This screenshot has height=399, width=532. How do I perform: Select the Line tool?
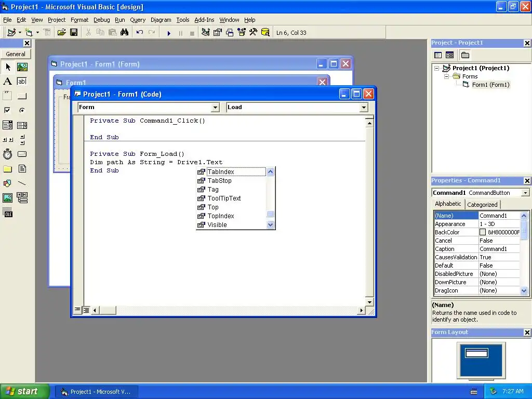point(22,183)
